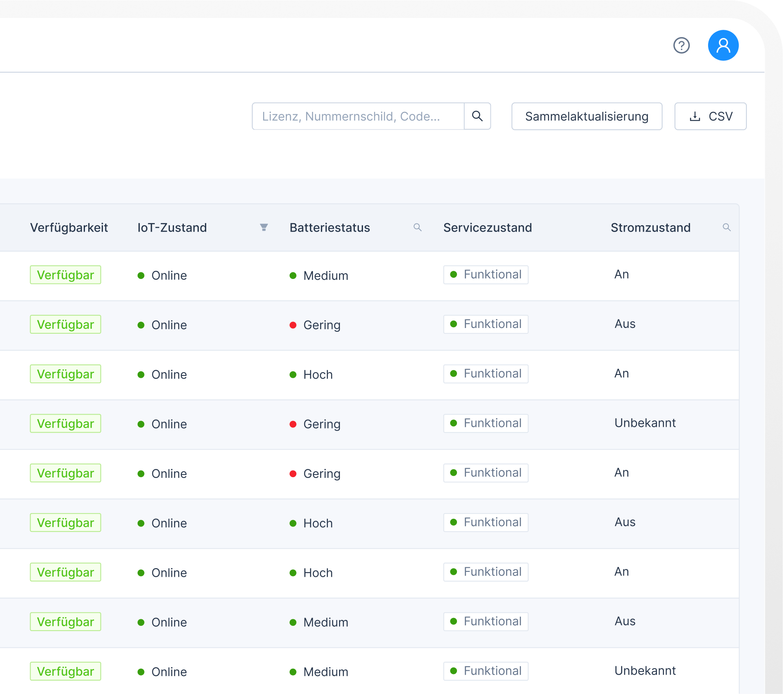Click the Verfügbarkeit column header
Screen dimensions: 784x694
69,228
